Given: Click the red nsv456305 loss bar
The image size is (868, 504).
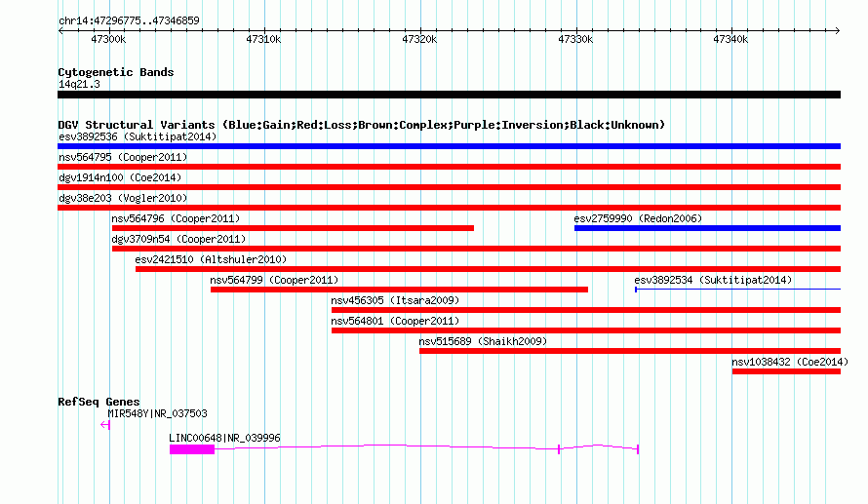Looking at the screenshot, I should pos(586,310).
